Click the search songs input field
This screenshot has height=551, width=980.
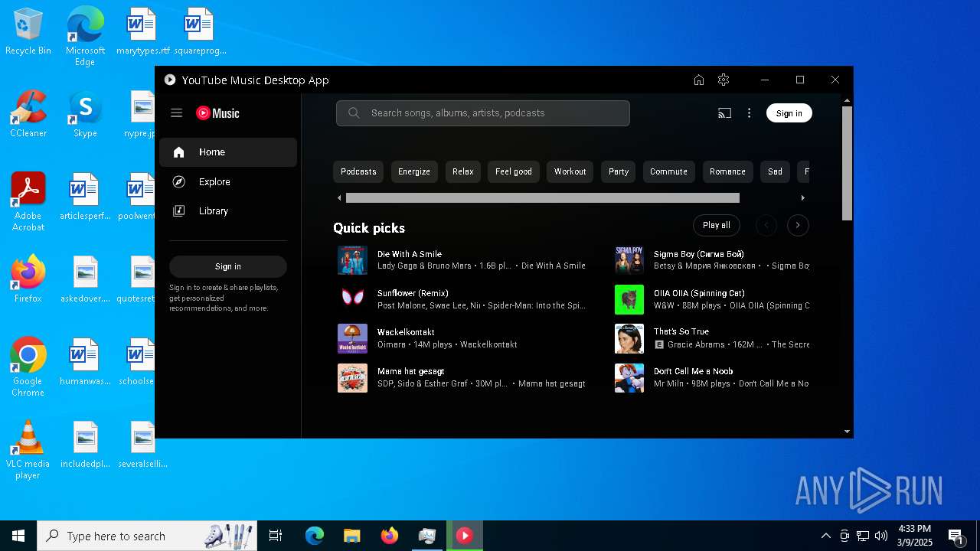click(483, 113)
